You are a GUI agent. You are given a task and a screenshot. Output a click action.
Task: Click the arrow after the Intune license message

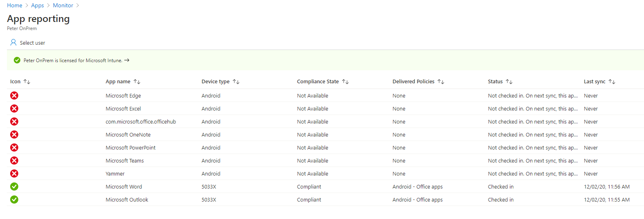(x=127, y=60)
